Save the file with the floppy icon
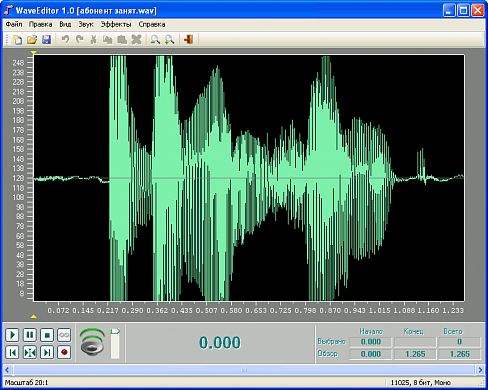 46,40
